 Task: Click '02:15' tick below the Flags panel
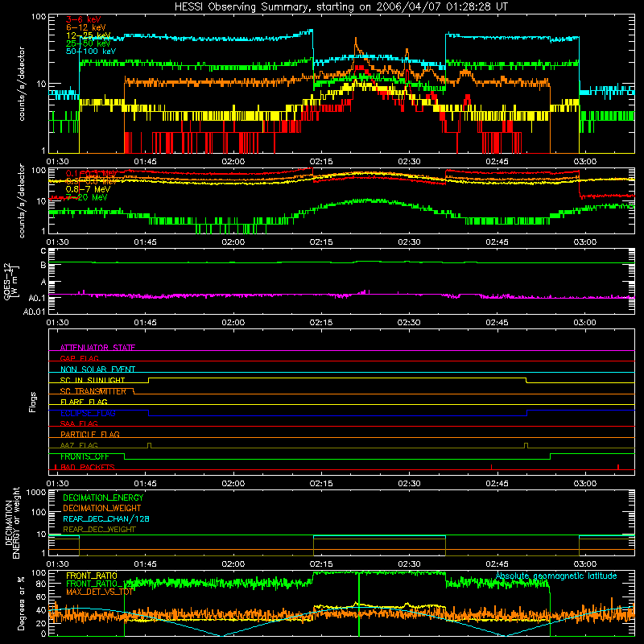coord(321,484)
